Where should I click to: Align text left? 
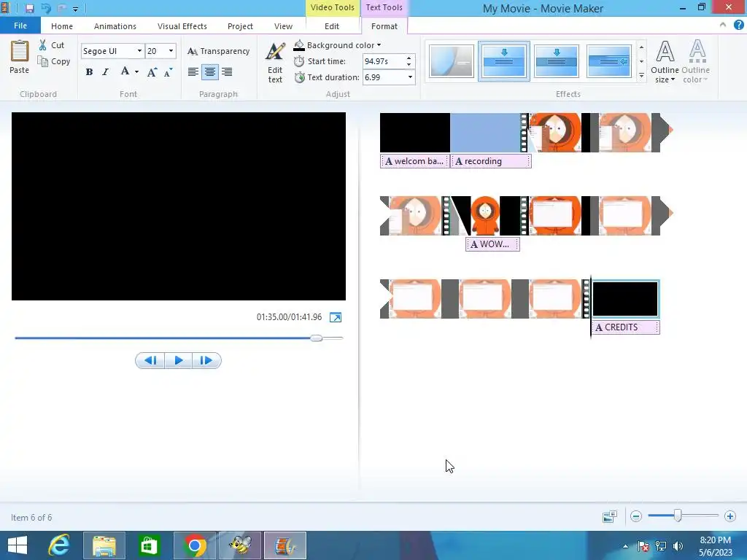click(x=193, y=72)
